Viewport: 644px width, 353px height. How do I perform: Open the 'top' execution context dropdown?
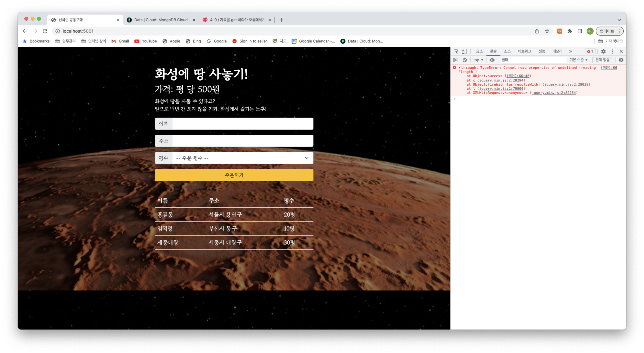click(478, 60)
